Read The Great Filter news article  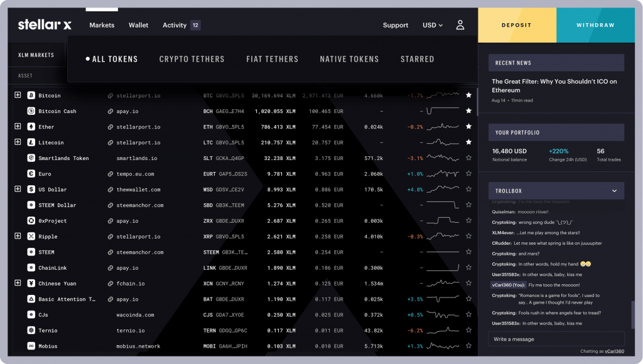click(x=554, y=86)
